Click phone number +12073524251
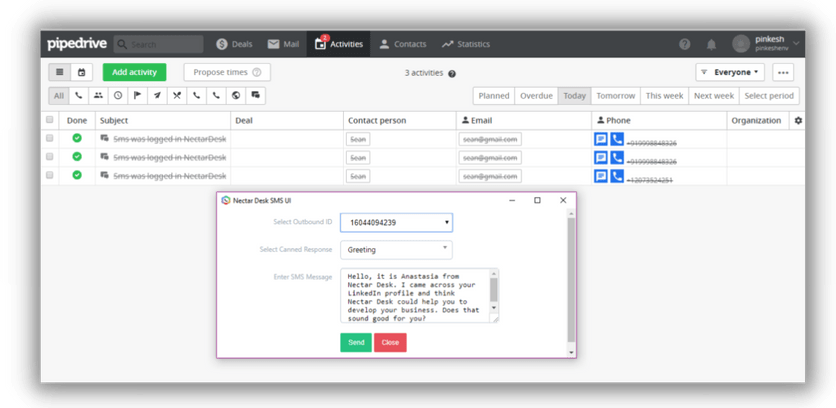This screenshot has width=836, height=408. [649, 180]
